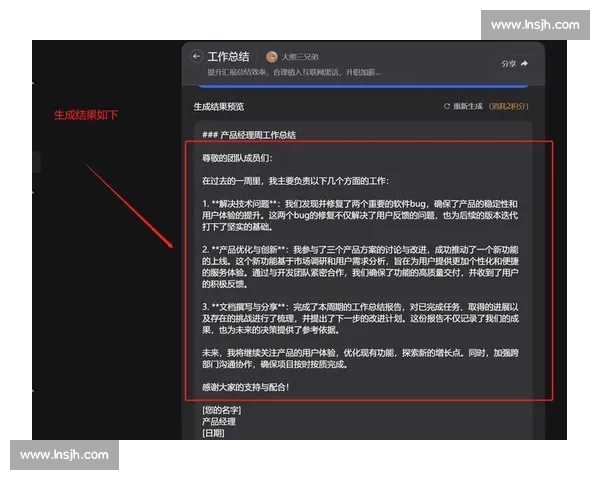
Task: Click the 消耗2积分 cost label
Action: point(509,106)
